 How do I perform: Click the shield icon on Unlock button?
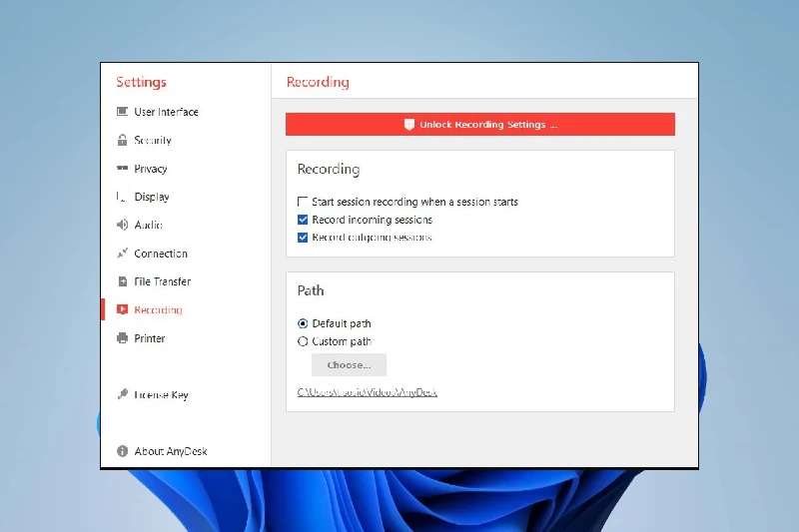[409, 124]
